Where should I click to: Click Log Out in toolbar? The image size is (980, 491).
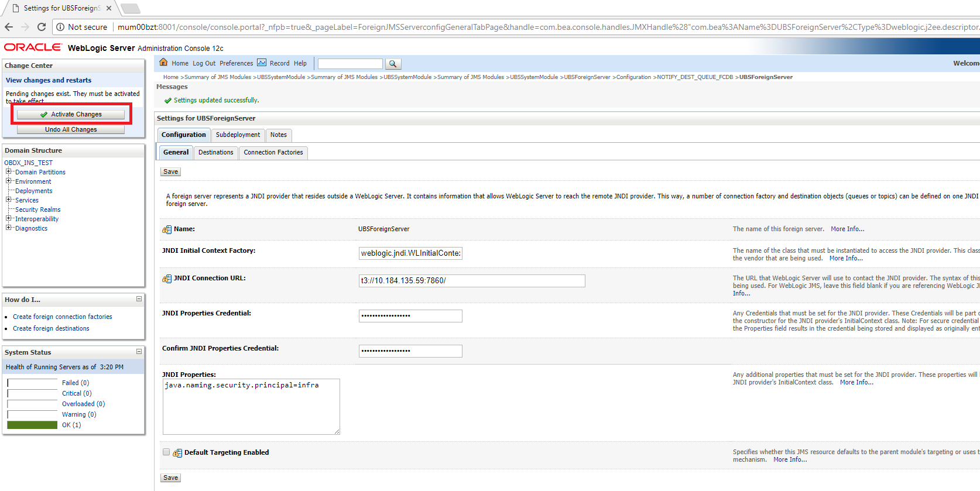[204, 63]
